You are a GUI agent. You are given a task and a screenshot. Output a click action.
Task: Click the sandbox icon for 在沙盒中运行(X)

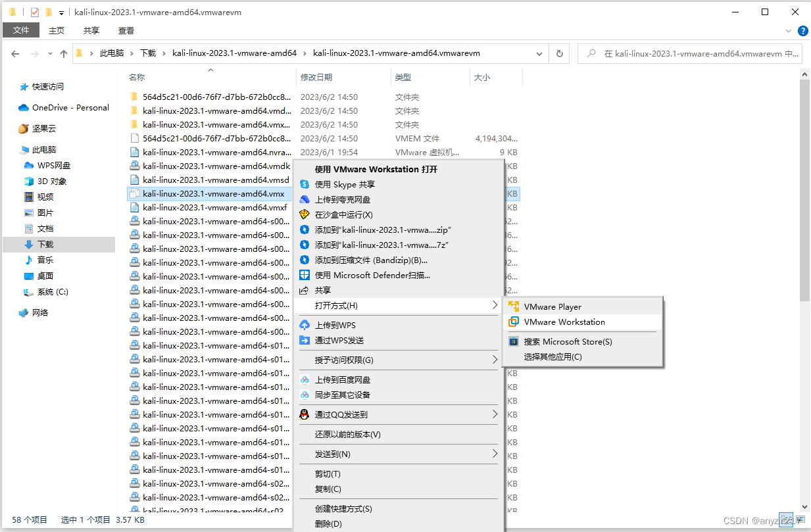(x=305, y=215)
